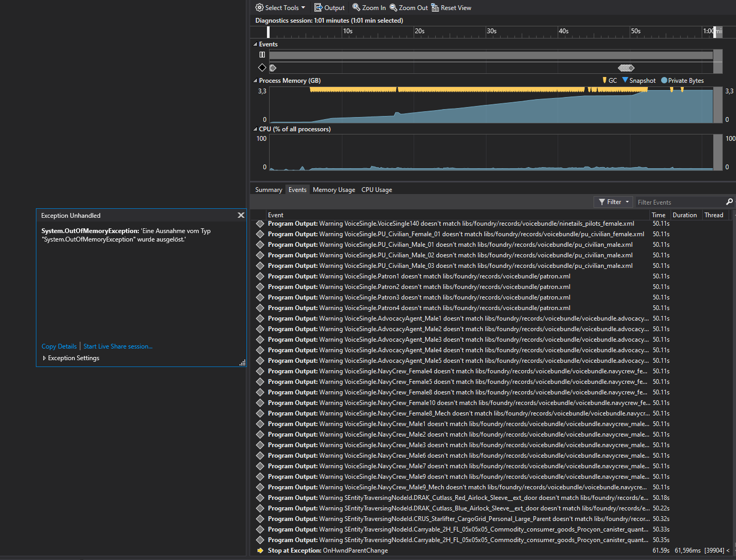This screenshot has height=560, width=736.
Task: Click diamond icon of PU_Civilian_Male_01 event
Action: pyautogui.click(x=260, y=245)
